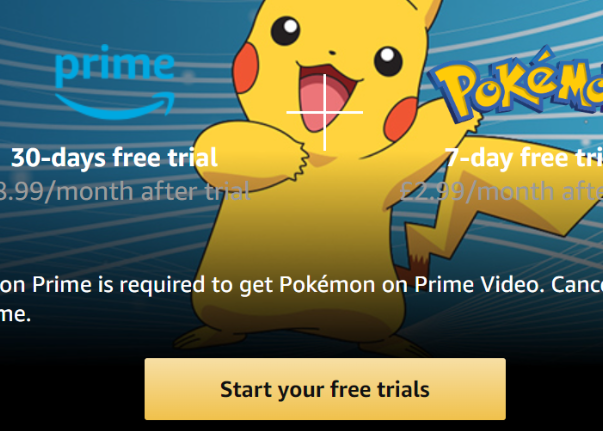The height and width of the screenshot is (431, 603).
Task: Select the 7-day free trial heading
Action: point(524,158)
